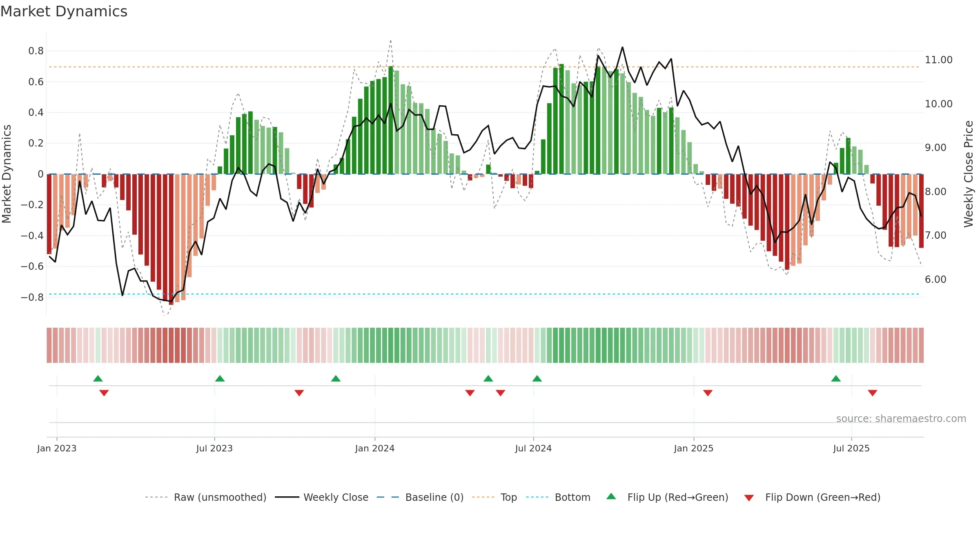Screen dimensions: 980x551
Task: Click the red flip-down triangle near February 2023
Action: point(104,393)
